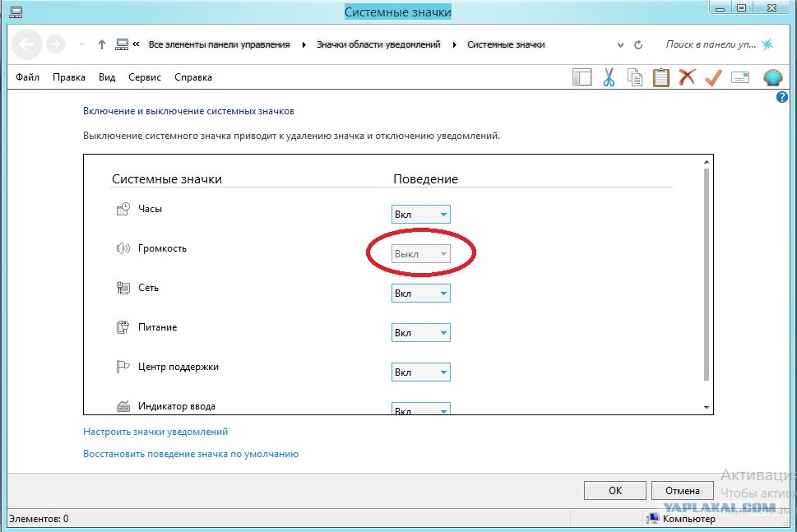Open the Файл menu
This screenshot has height=532, width=797.
click(27, 77)
